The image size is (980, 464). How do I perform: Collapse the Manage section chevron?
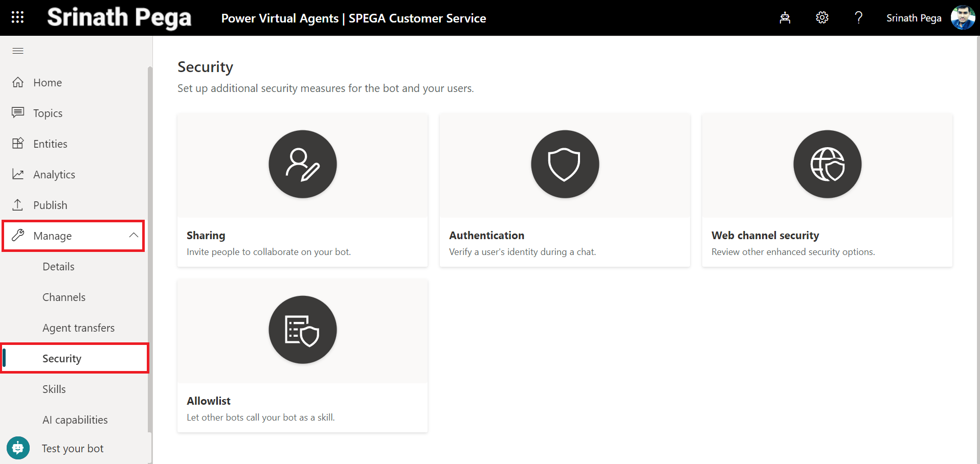tap(133, 236)
